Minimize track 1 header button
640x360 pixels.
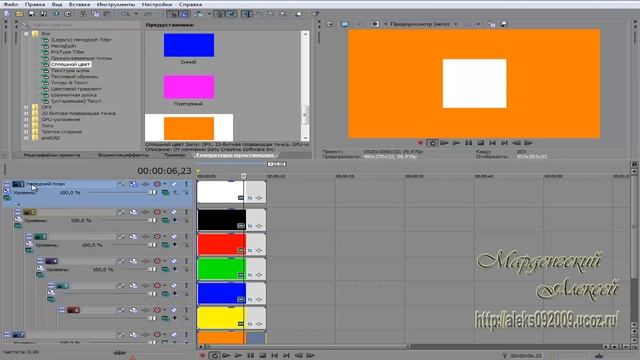click(7, 184)
